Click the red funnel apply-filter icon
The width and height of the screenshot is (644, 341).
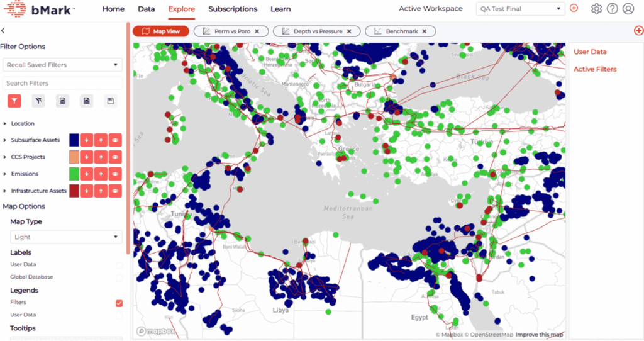14,101
